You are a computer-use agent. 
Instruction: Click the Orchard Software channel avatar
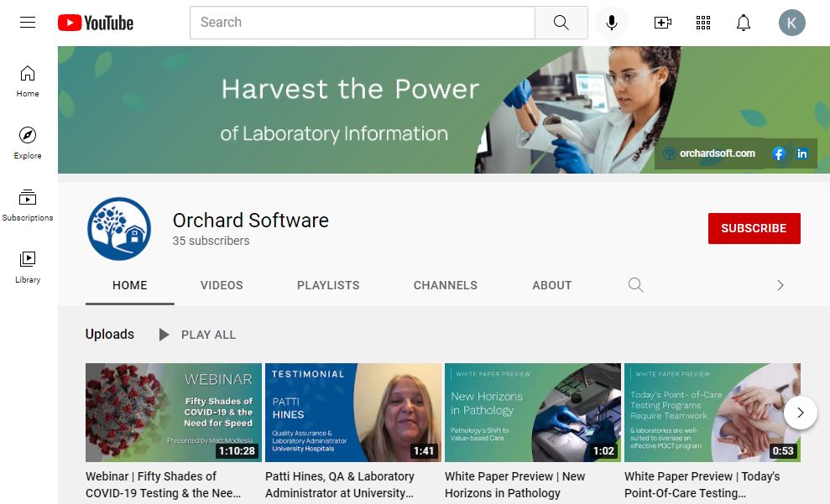(x=119, y=229)
